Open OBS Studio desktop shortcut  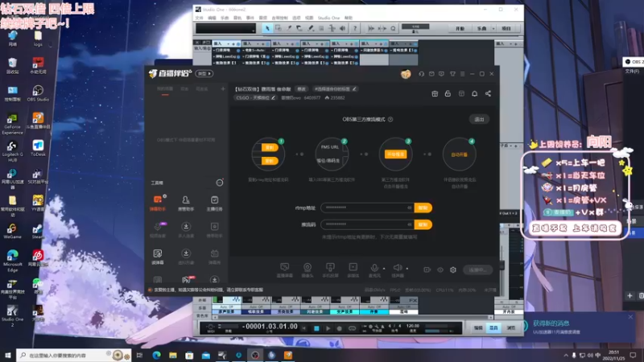tap(38, 93)
